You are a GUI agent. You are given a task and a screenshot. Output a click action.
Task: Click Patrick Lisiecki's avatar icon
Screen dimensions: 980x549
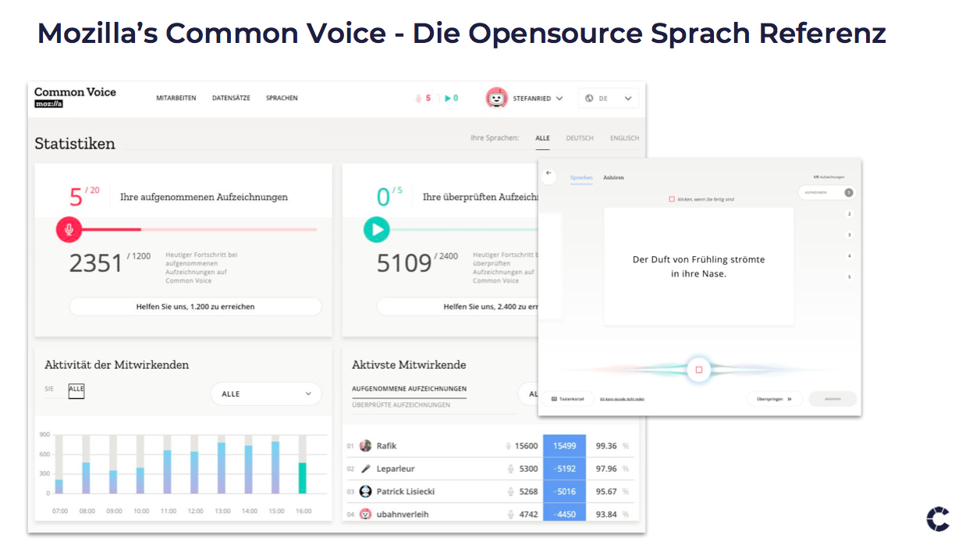tap(365, 491)
